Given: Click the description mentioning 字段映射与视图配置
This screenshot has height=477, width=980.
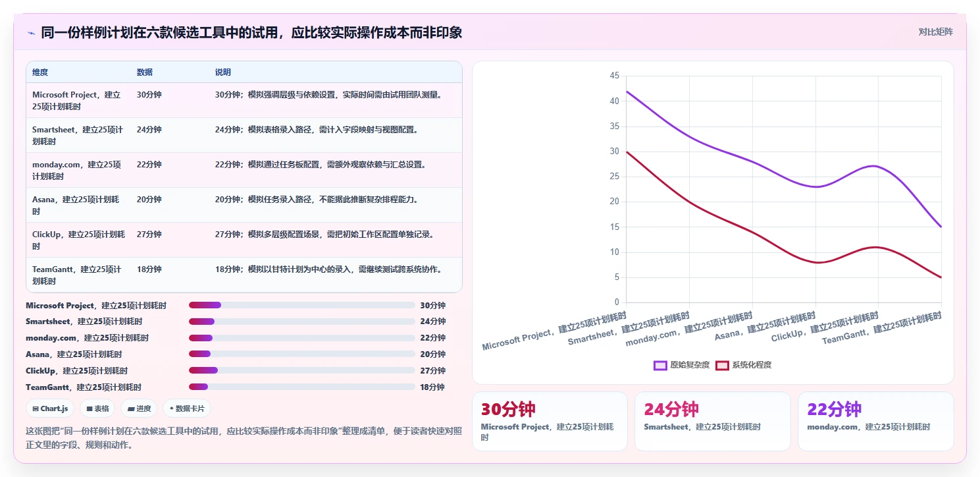Looking at the screenshot, I should [x=317, y=130].
